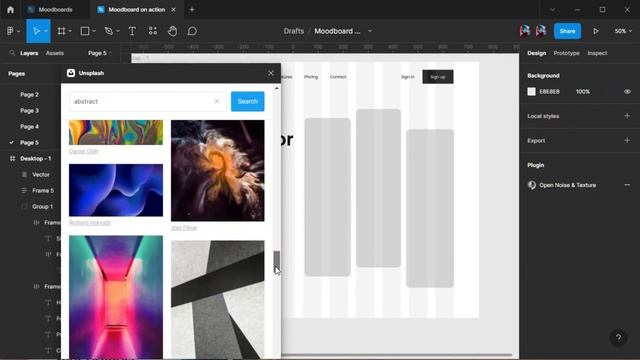Switch to the Prototype tab
640x360 pixels.
point(566,53)
